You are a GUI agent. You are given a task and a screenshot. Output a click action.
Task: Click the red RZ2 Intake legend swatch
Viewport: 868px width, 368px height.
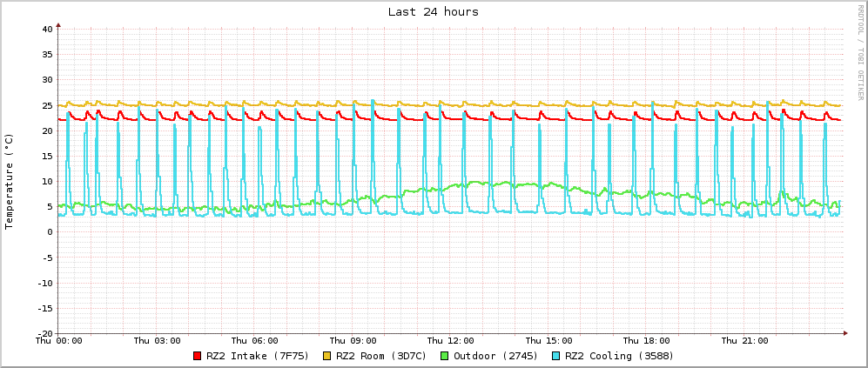pos(197,356)
